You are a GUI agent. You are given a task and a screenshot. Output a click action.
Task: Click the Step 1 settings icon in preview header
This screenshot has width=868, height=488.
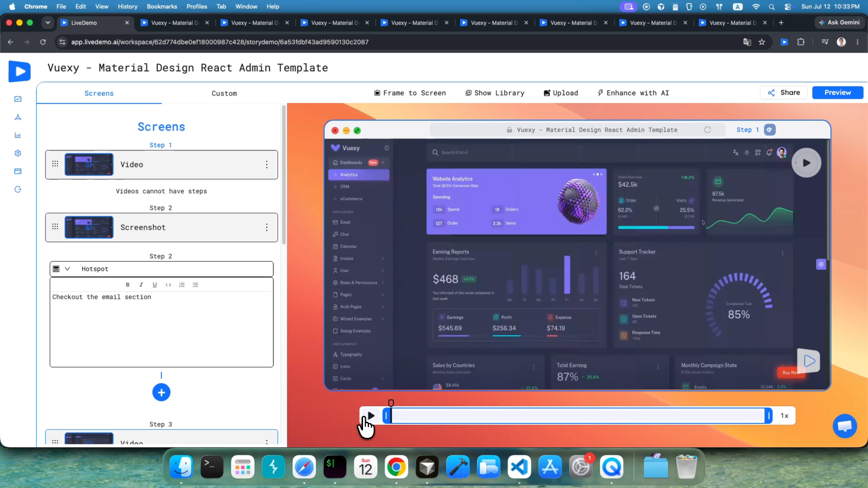tap(770, 130)
